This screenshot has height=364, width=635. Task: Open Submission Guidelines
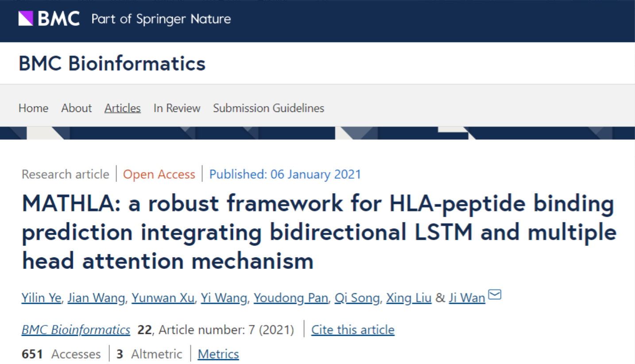tap(268, 108)
